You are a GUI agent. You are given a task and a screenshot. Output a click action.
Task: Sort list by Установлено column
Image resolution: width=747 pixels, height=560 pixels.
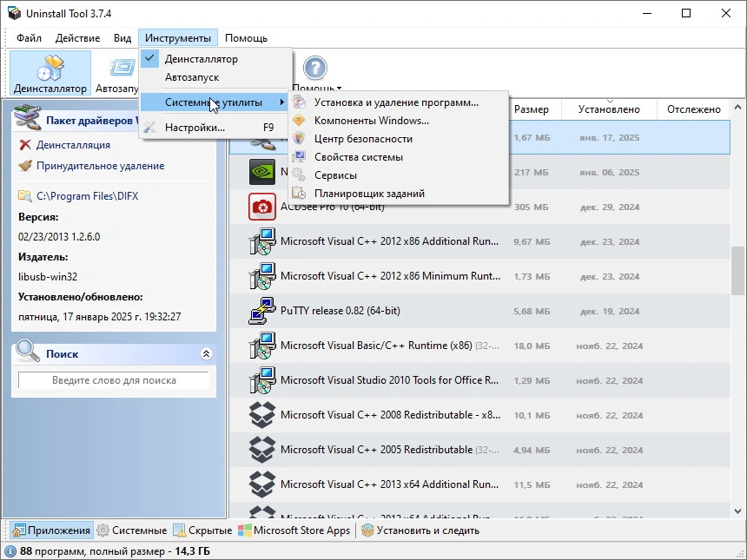point(609,109)
